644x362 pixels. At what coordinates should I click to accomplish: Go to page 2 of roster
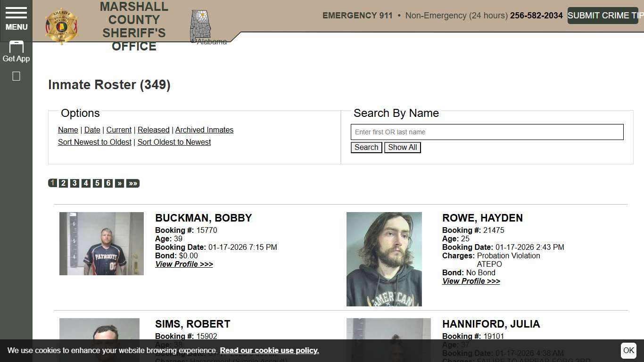(x=63, y=183)
